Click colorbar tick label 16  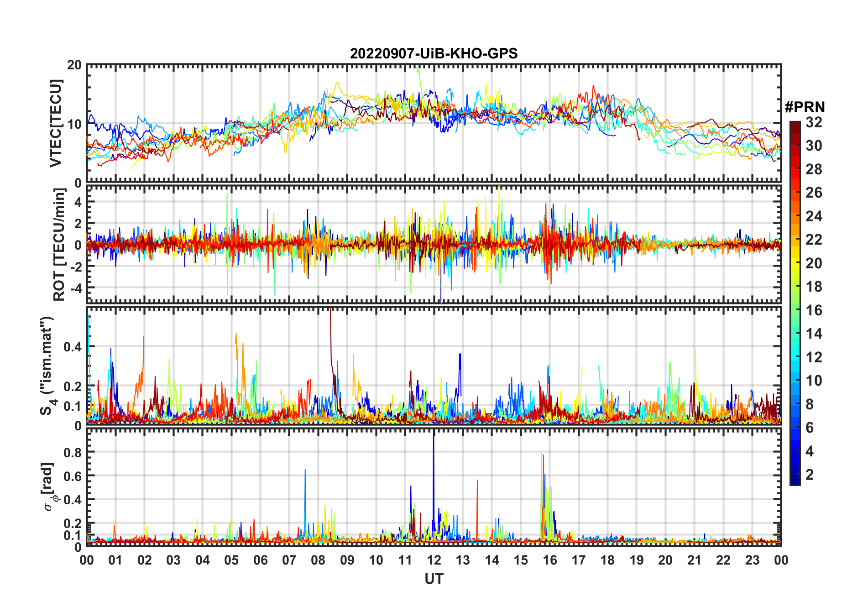[x=814, y=310]
